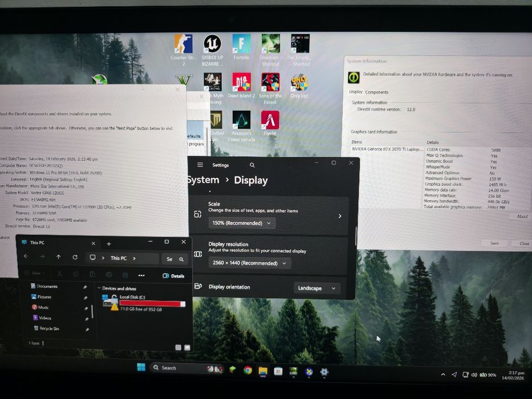Screen dimensions: 532x399
Task: Open Microsoft Store from the taskbar
Action: tap(278, 371)
